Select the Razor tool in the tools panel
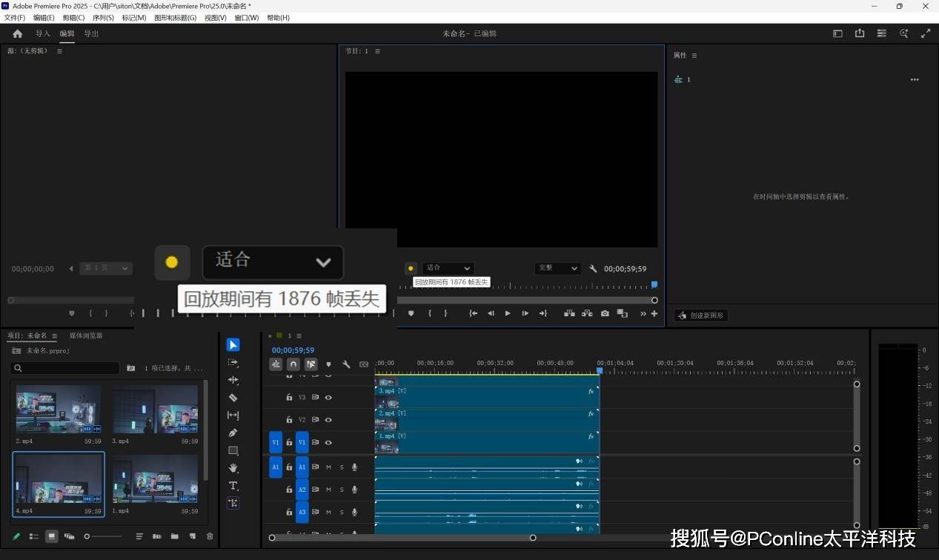The image size is (939, 560). click(x=233, y=398)
